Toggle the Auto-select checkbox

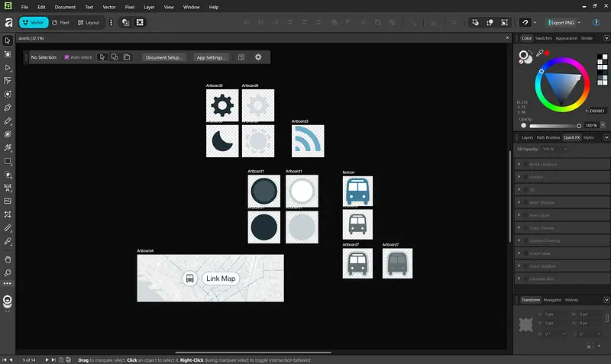(x=67, y=57)
